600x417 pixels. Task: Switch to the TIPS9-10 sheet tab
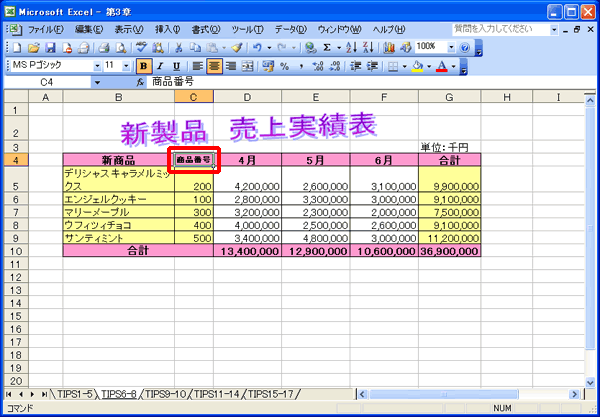(x=165, y=394)
